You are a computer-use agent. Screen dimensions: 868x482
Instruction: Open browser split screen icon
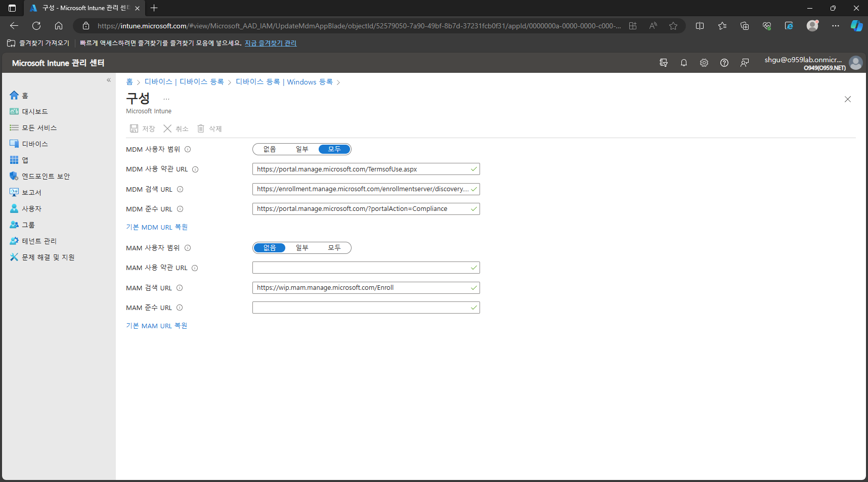(700, 26)
